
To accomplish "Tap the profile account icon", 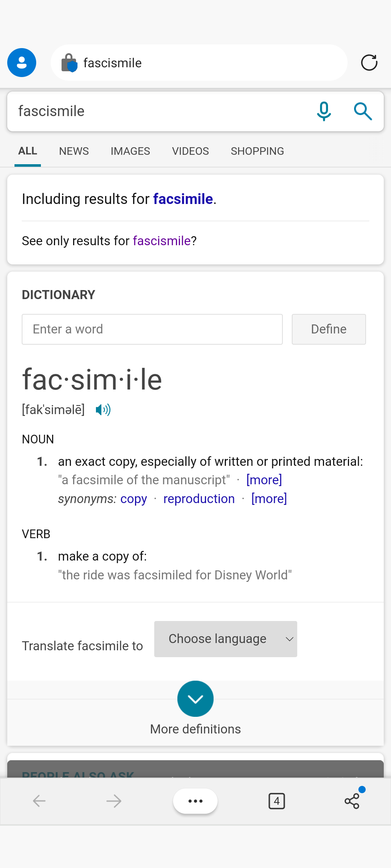I will point(22,63).
